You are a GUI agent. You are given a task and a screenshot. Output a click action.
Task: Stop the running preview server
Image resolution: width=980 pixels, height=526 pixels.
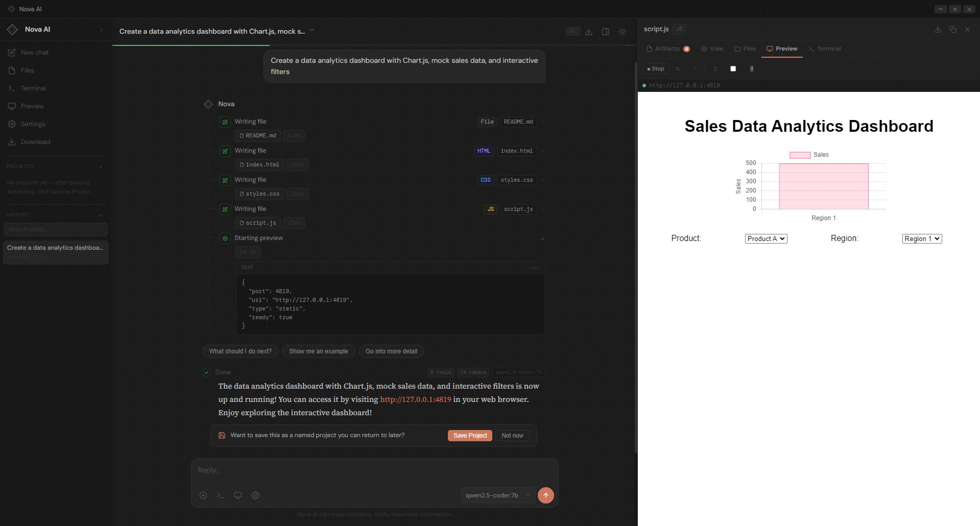(656, 68)
